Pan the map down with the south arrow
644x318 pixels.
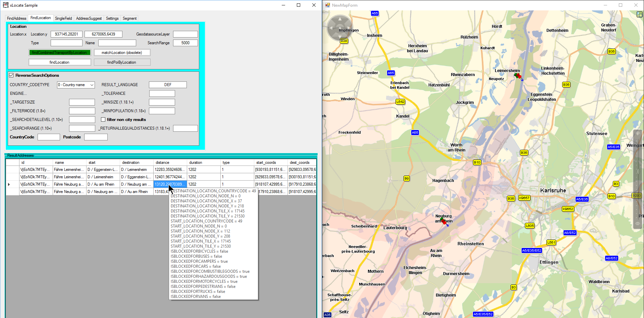click(340, 37)
